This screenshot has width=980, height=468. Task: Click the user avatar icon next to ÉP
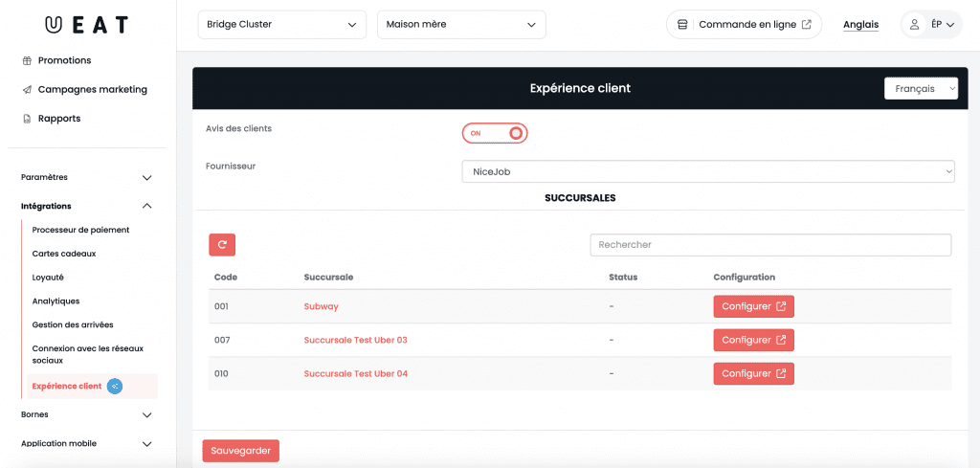click(914, 25)
